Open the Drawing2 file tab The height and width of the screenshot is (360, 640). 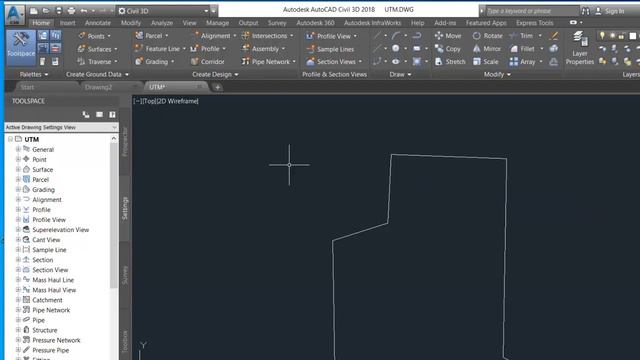[98, 87]
